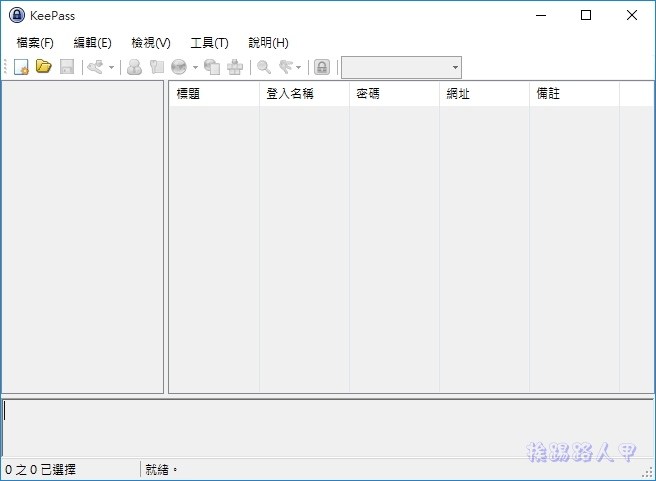656x481 pixels.
Task: Expand the Add Entry dropdown arrow
Action: (111, 67)
